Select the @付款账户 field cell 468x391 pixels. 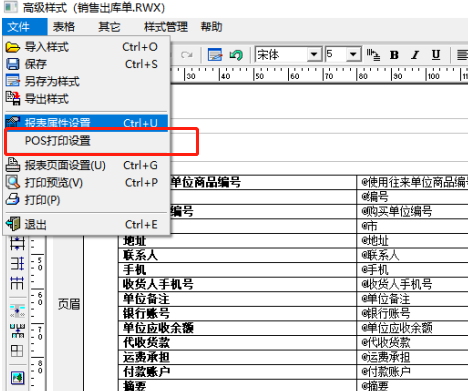point(413,372)
